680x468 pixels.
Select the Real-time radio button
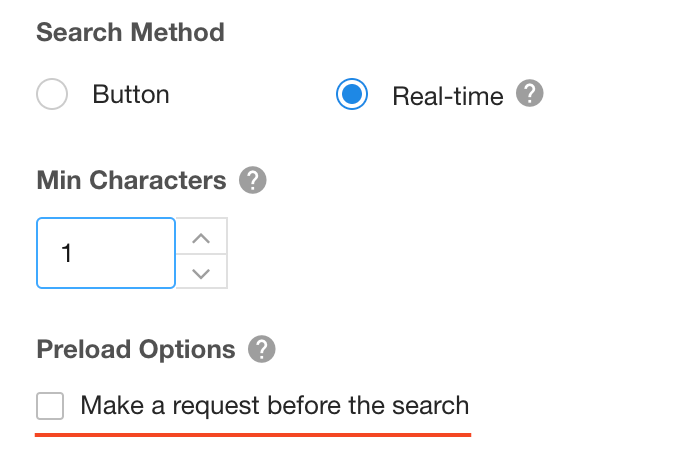click(x=352, y=94)
